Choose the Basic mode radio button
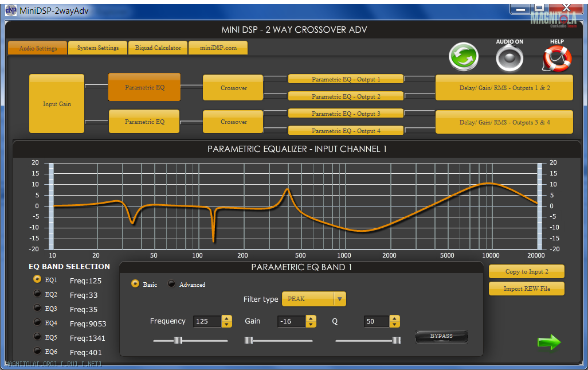 [x=135, y=283]
